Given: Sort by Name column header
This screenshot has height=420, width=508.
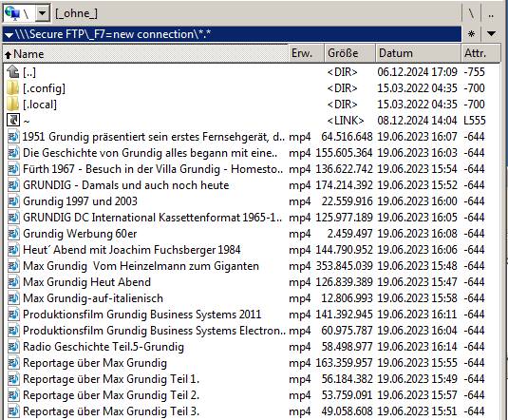Looking at the screenshot, I should 145,53.
